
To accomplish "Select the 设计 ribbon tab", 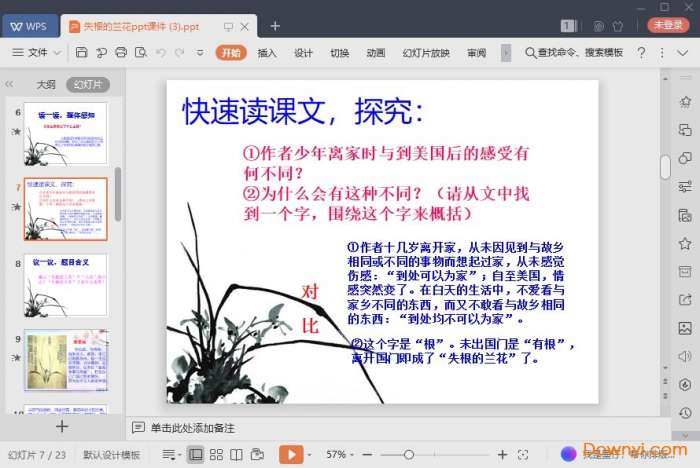I will [x=303, y=53].
